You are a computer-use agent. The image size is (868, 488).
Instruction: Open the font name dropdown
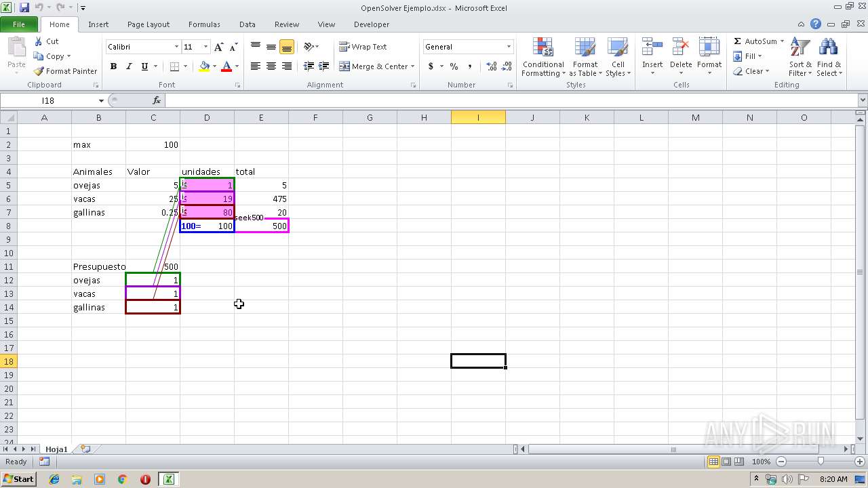click(176, 47)
